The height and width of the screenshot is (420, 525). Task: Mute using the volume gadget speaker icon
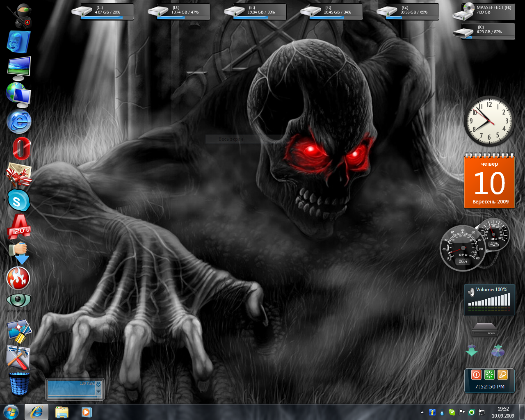click(471, 292)
